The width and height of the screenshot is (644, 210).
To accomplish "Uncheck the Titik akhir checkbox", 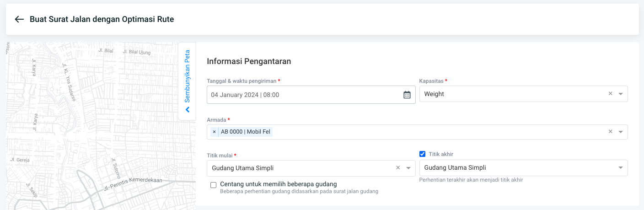I will click(x=423, y=154).
